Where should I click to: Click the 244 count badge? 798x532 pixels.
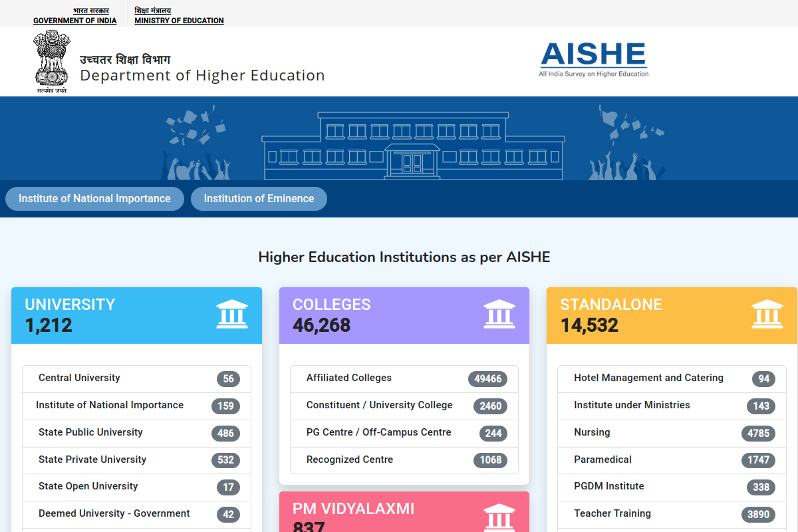pos(493,434)
